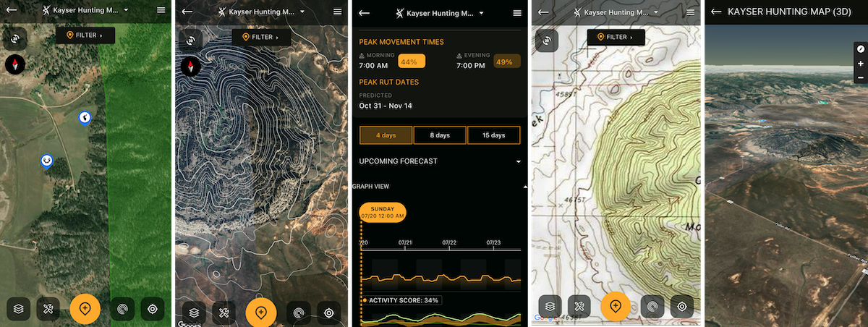Select the deer waypoint marker on satellite map

click(x=85, y=117)
